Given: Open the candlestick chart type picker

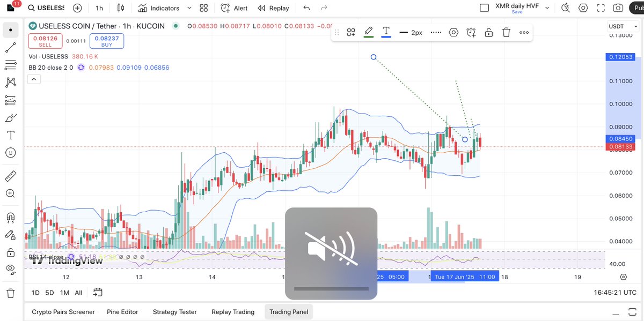Looking at the screenshot, I should (x=120, y=8).
